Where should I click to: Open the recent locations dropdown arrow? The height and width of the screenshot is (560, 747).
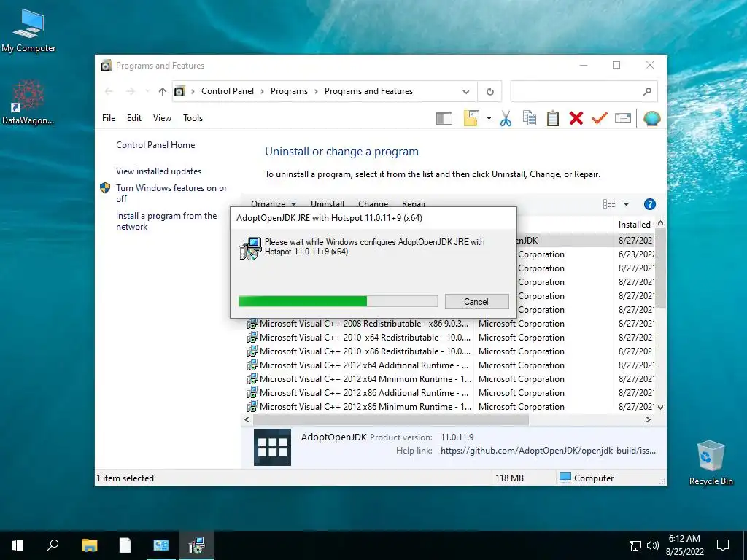(x=147, y=91)
